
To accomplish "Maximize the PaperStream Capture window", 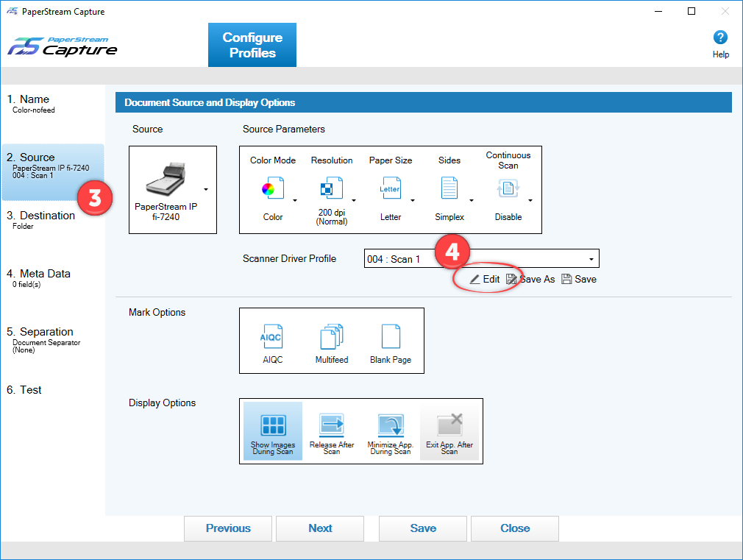I will (x=692, y=11).
